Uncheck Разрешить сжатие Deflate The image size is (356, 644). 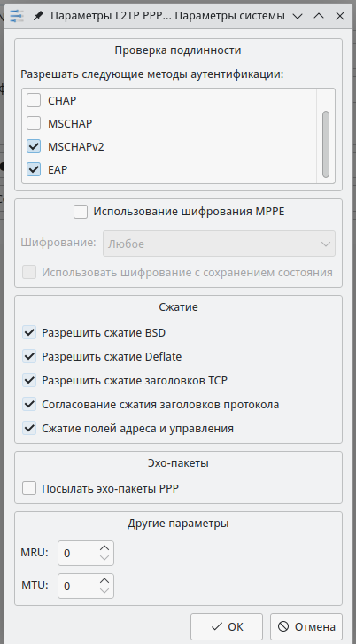point(29,356)
